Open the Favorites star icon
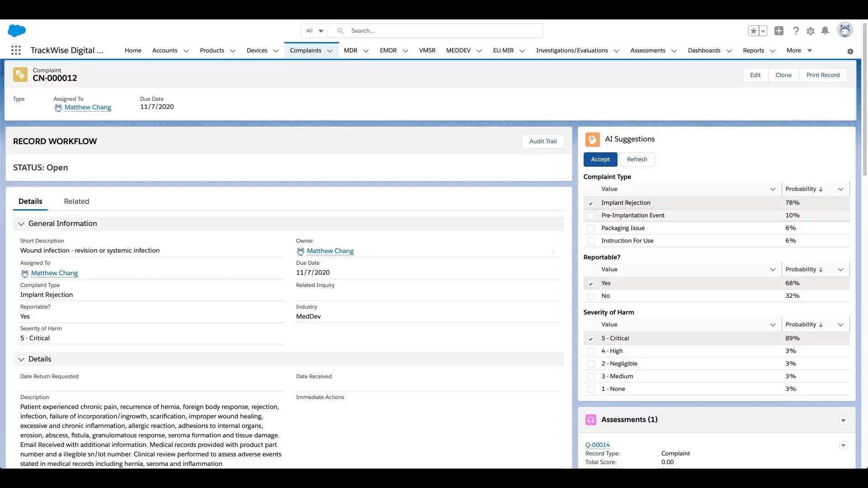This screenshot has height=488, width=868. point(753,31)
